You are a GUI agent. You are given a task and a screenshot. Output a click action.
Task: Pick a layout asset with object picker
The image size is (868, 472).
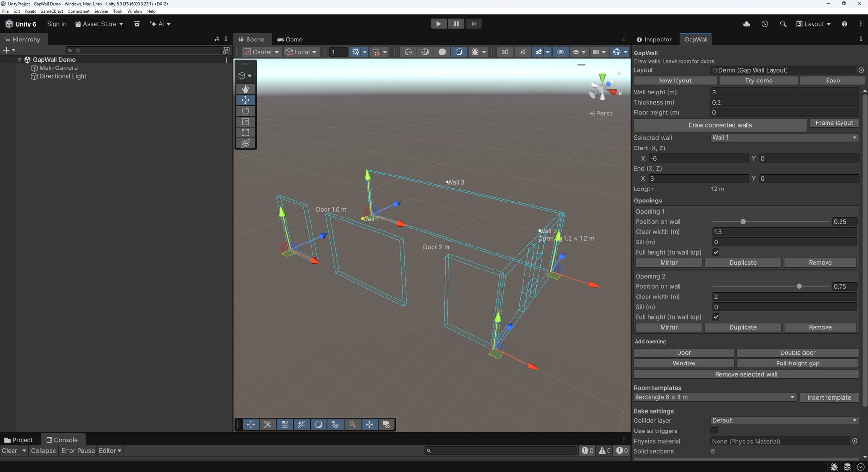tap(861, 70)
